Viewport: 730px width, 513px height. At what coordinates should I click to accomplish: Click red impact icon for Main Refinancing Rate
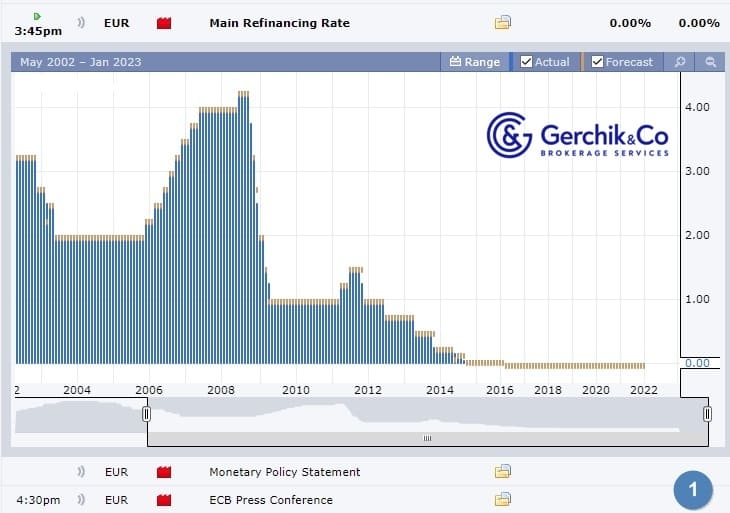coord(164,23)
